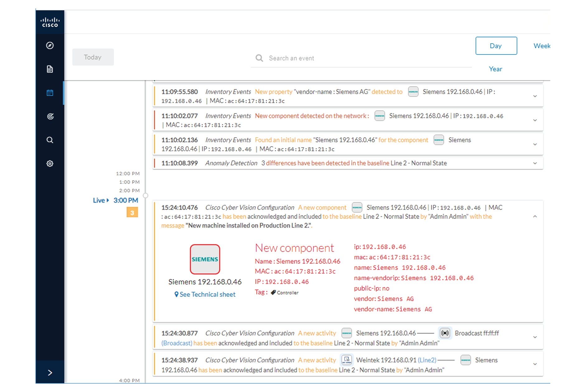
Task: Open the Explore compass icon in sidebar
Action: (50, 45)
